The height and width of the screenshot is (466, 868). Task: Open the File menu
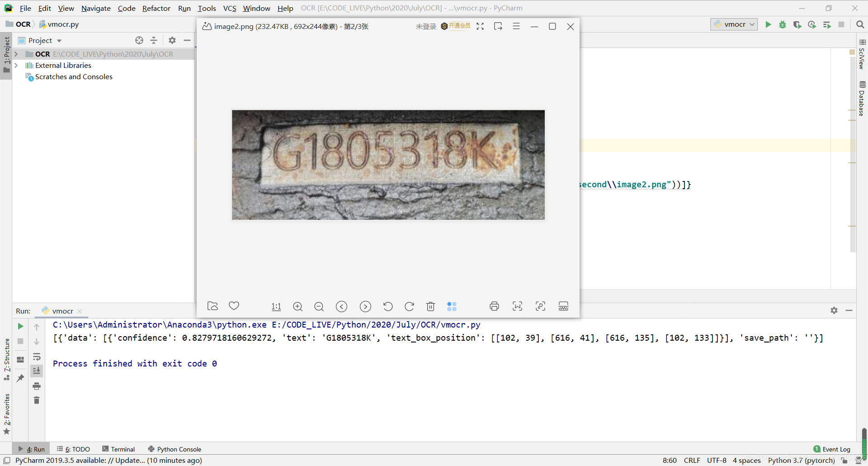pos(25,8)
